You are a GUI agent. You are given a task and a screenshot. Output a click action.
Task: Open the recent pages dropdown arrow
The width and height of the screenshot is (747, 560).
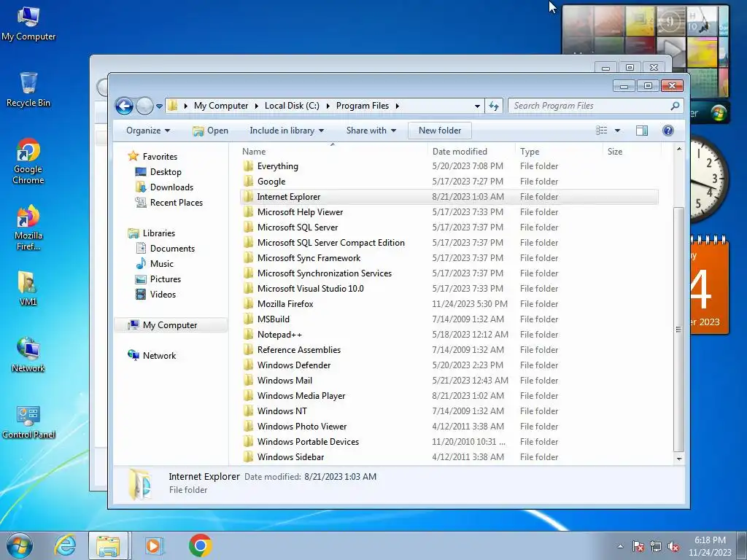[159, 106]
